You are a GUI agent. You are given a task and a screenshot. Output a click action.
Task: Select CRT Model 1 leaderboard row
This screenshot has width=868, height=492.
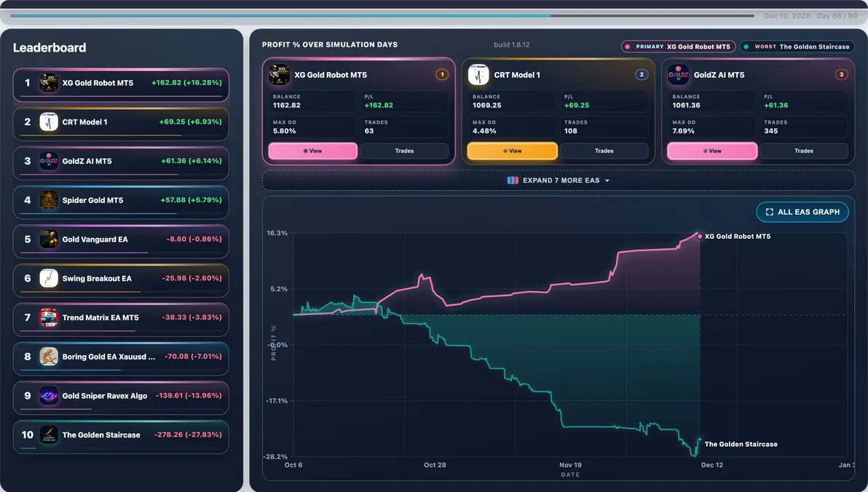coord(121,123)
